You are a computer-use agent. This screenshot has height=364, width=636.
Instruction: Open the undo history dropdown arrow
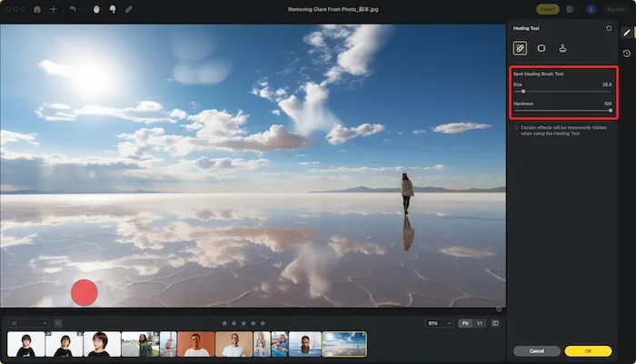click(x=80, y=9)
